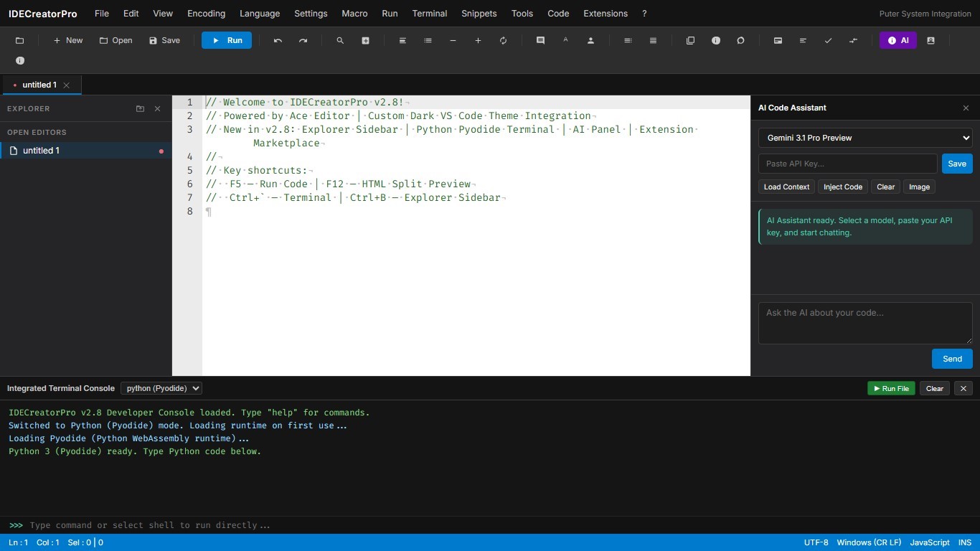Open the Edit menu
The height and width of the screenshot is (551, 980).
(x=131, y=14)
